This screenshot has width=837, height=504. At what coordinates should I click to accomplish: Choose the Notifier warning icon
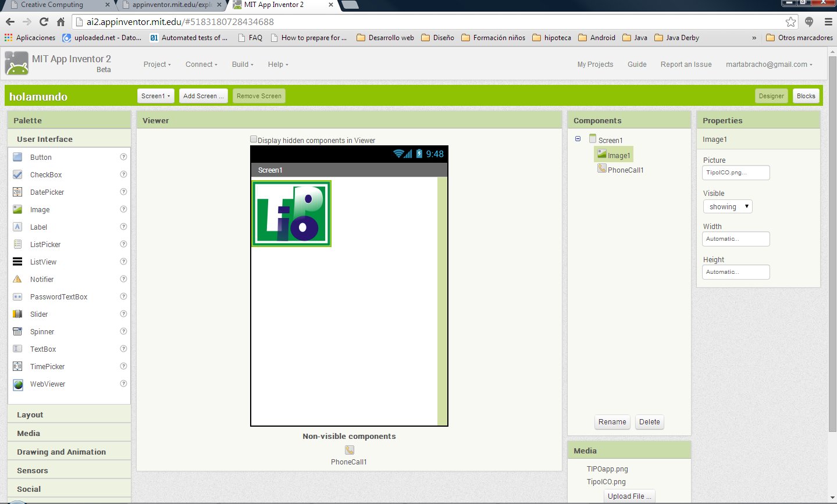pyautogui.click(x=17, y=279)
